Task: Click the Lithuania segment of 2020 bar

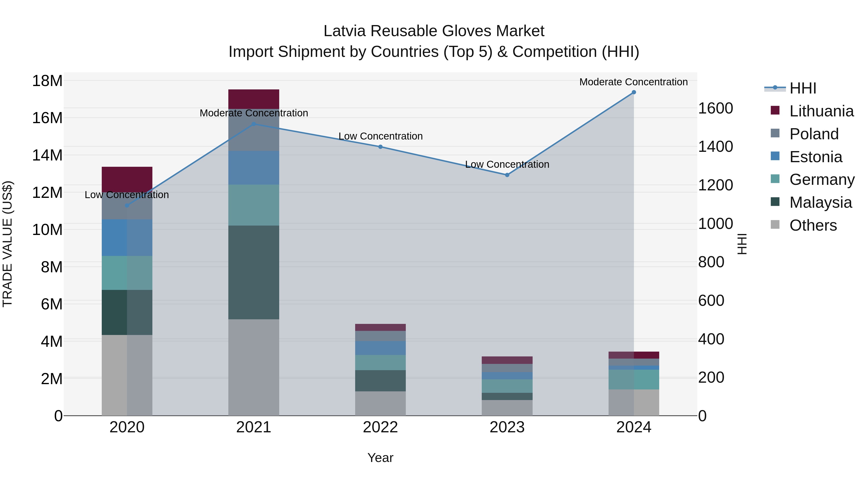Action: (127, 180)
